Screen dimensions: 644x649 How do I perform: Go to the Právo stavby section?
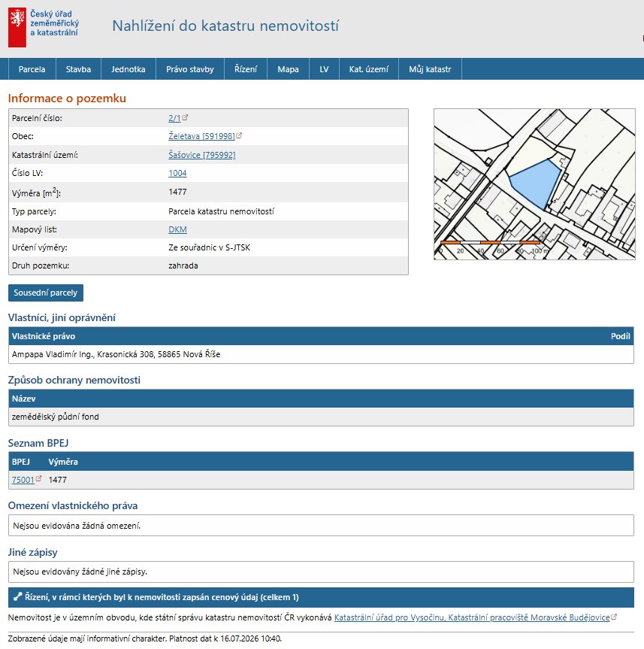(x=190, y=69)
